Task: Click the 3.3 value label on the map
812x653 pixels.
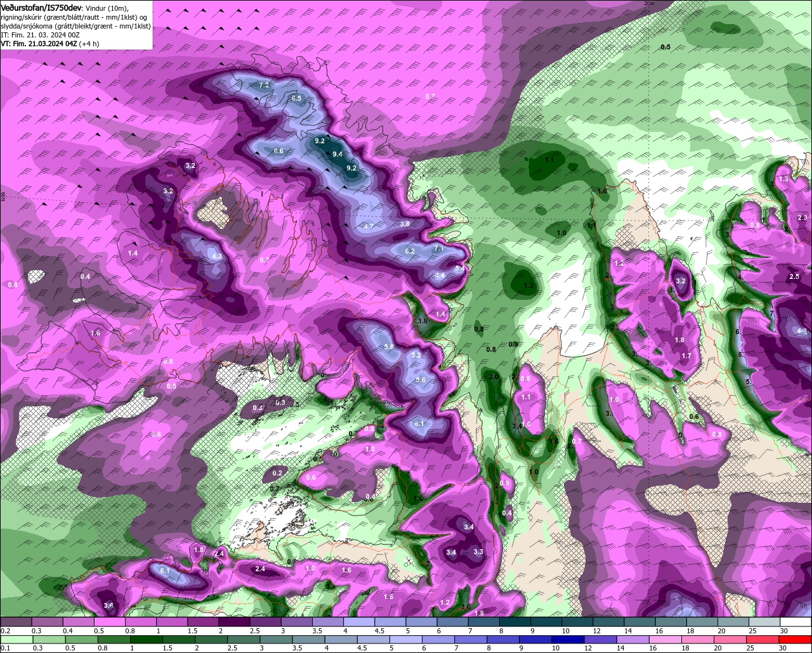Action: [x=478, y=552]
